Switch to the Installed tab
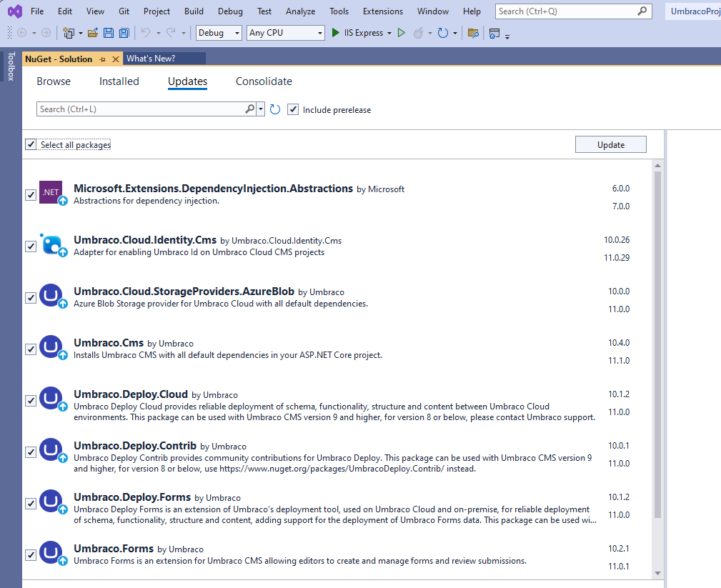721x588 pixels. [119, 81]
